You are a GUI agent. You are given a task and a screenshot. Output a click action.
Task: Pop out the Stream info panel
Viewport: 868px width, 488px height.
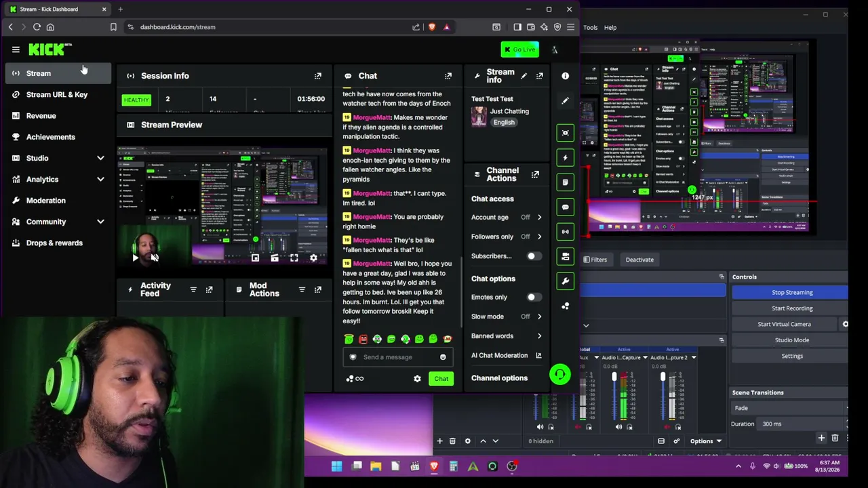540,76
